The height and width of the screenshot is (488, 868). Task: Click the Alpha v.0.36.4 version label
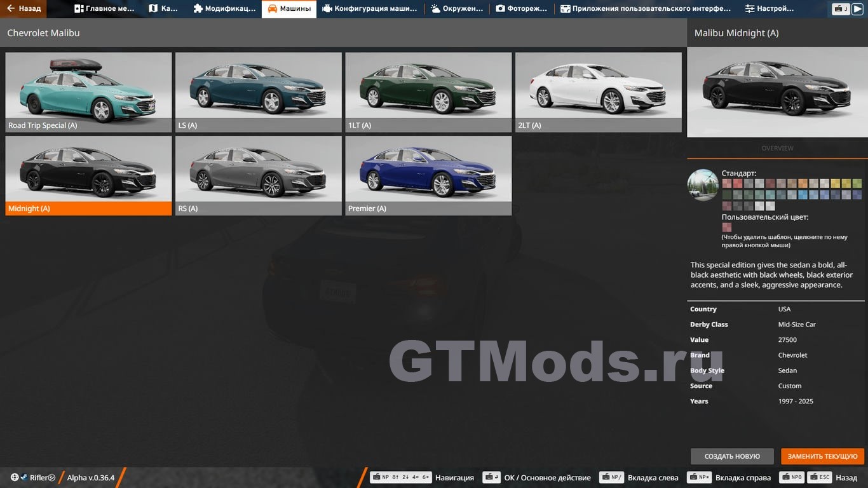[91, 478]
